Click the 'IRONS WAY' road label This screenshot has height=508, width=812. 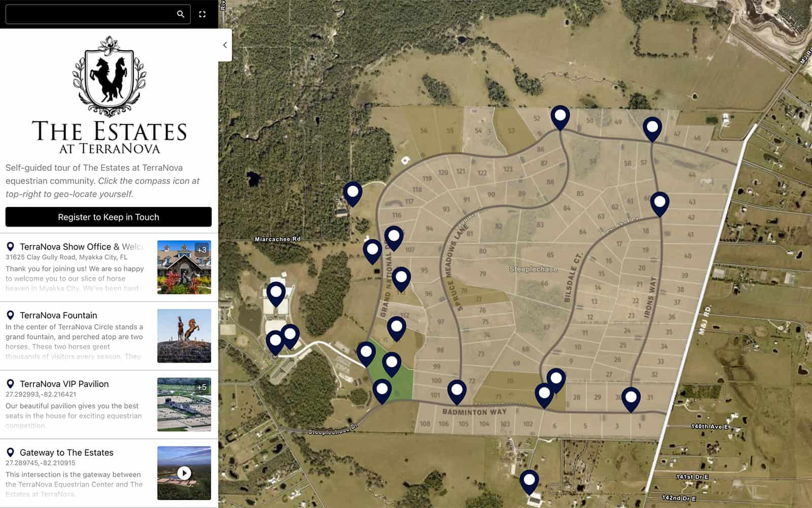(651, 298)
